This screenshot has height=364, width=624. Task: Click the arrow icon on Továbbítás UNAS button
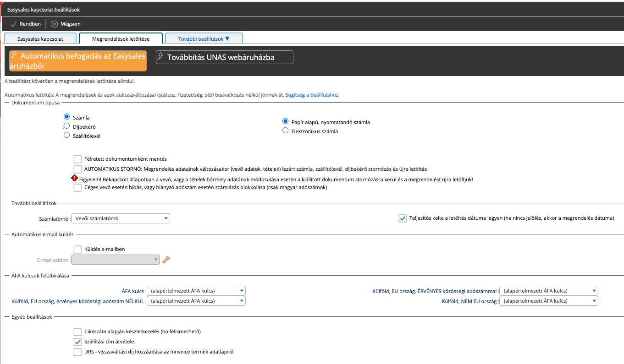(160, 57)
